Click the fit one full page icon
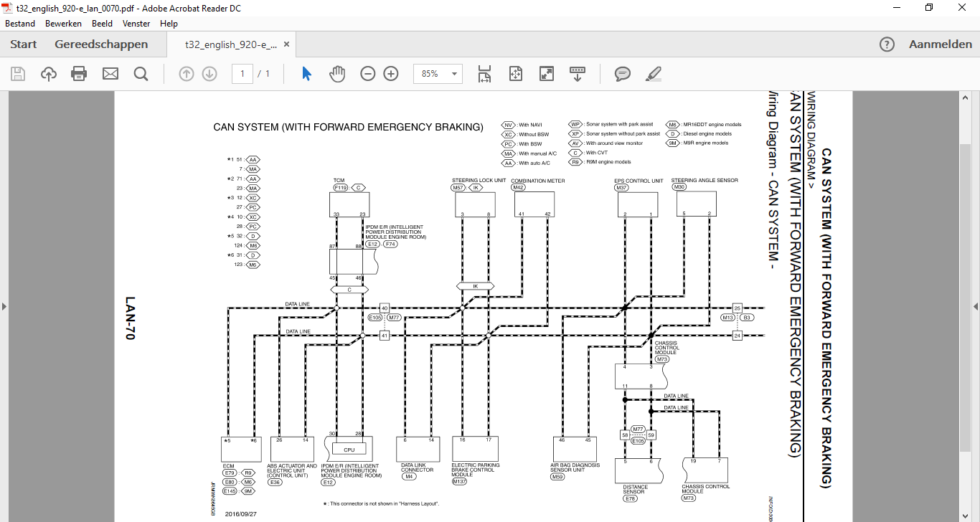This screenshot has width=980, height=522. 516,74
